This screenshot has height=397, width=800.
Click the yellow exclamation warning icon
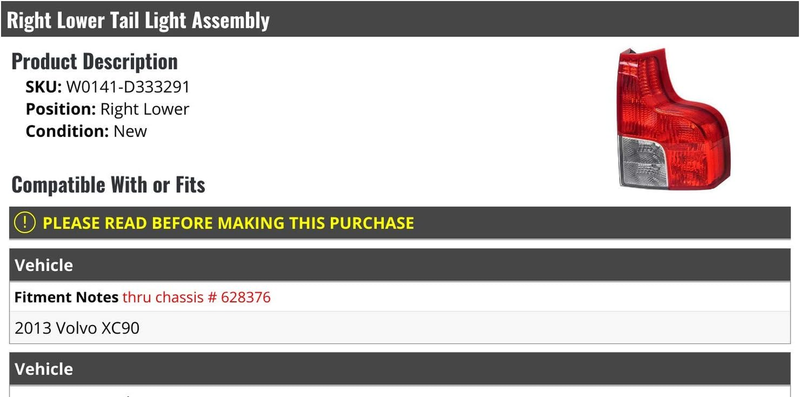point(24,223)
